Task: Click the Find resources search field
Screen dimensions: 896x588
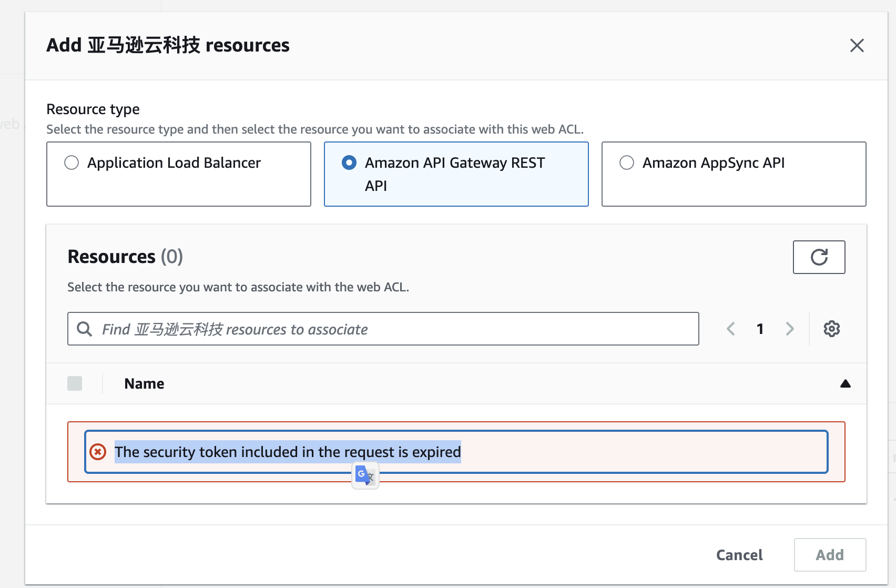Action: tap(383, 329)
